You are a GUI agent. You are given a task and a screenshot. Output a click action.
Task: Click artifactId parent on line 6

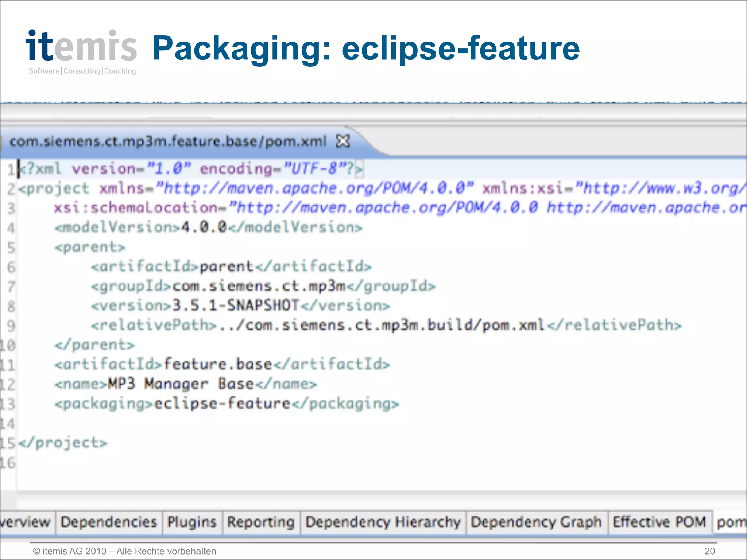coord(231,267)
